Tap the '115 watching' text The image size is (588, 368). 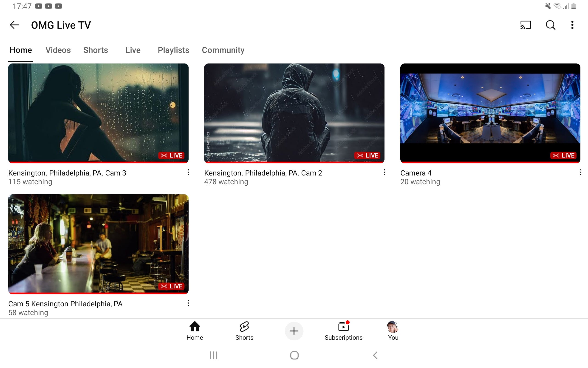coord(30,182)
